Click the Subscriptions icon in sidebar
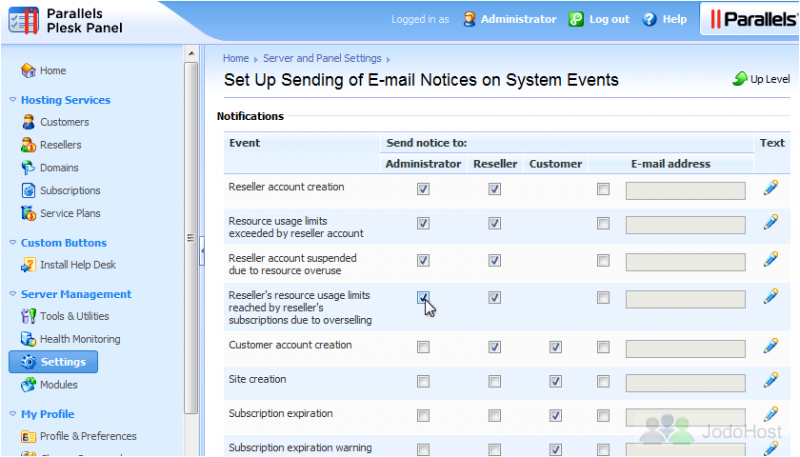800x457 pixels. [x=29, y=191]
